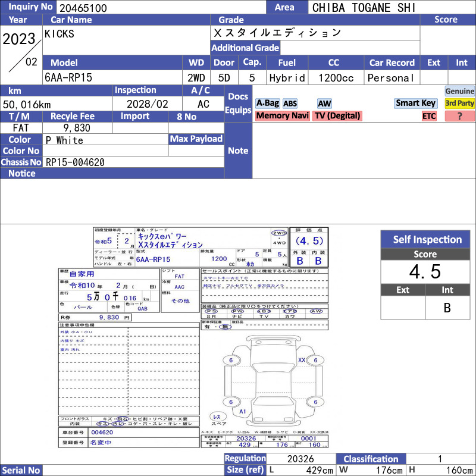The height and width of the screenshot is (476, 476).
Task: Select chassis number RP15-004620
Action: tap(75, 162)
